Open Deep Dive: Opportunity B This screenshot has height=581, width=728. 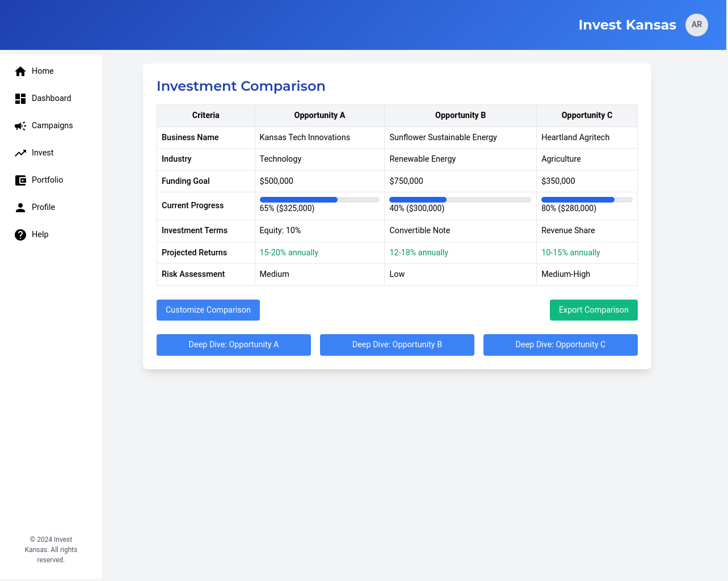tap(397, 344)
